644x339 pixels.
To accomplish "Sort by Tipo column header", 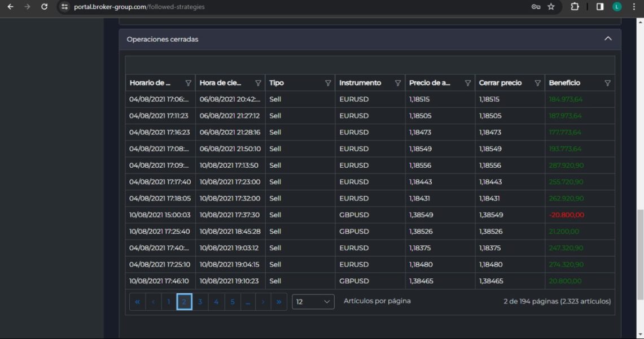I will click(277, 83).
